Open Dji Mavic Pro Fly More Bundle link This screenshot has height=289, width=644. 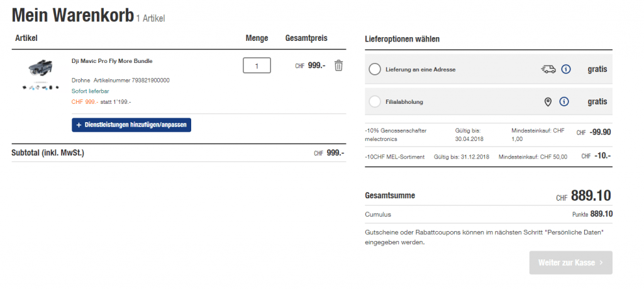click(112, 61)
